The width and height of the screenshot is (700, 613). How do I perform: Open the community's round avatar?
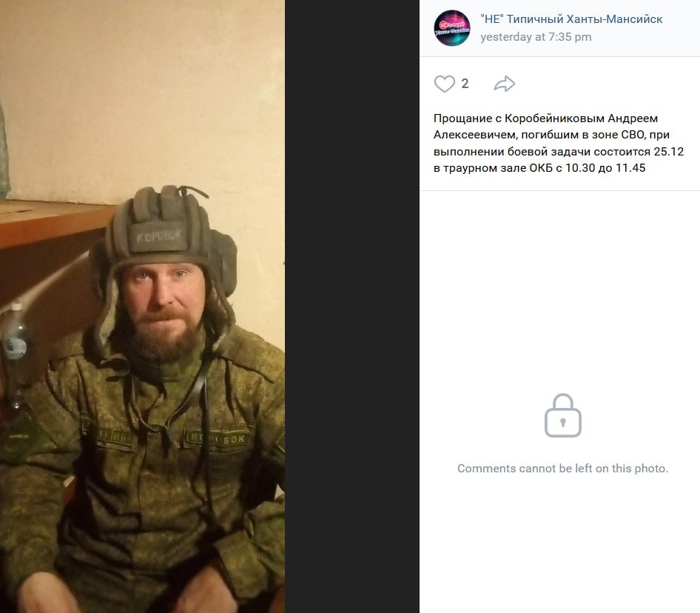pos(452,28)
